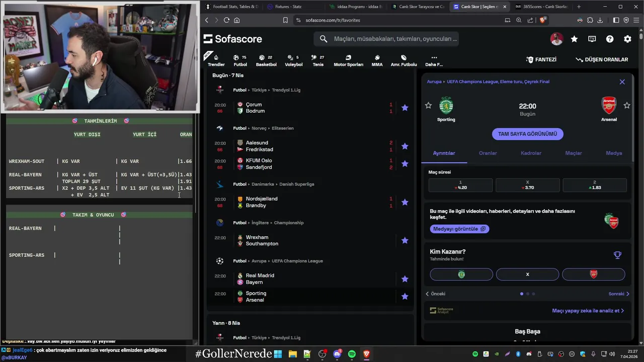Click Medyayı görüntüle button
Viewport: 644px width, 362px height.
click(459, 229)
